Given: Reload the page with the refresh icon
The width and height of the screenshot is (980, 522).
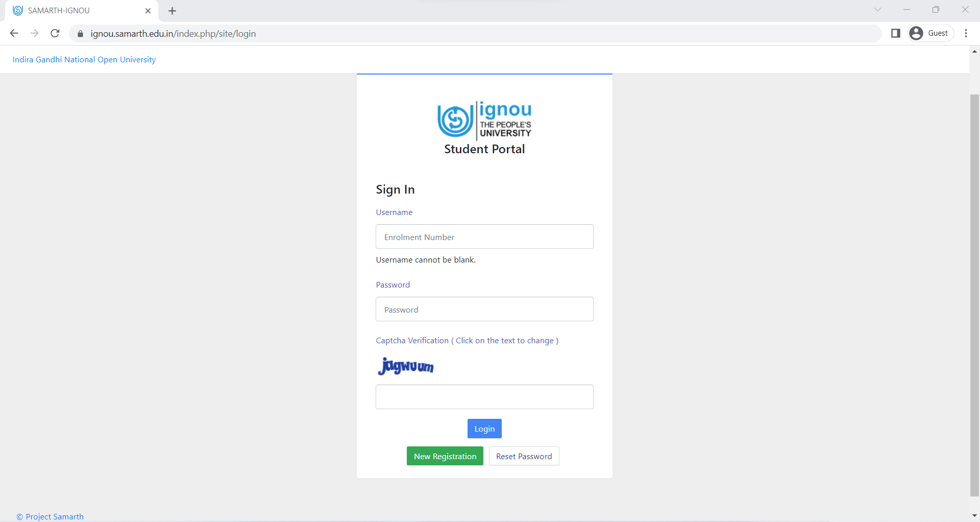Looking at the screenshot, I should (55, 33).
